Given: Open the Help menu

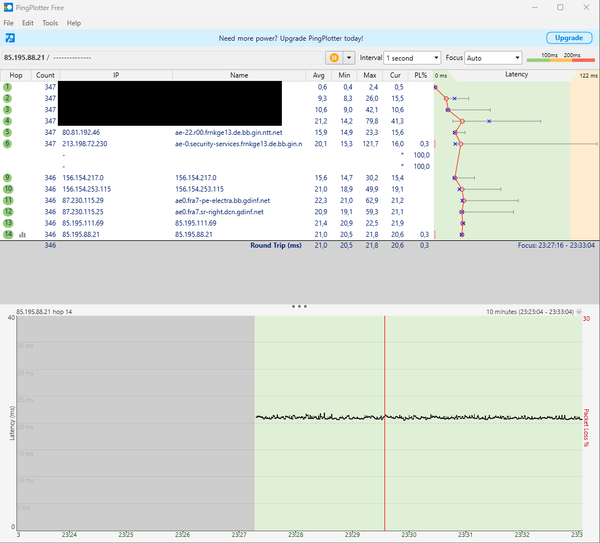Looking at the screenshot, I should point(74,23).
